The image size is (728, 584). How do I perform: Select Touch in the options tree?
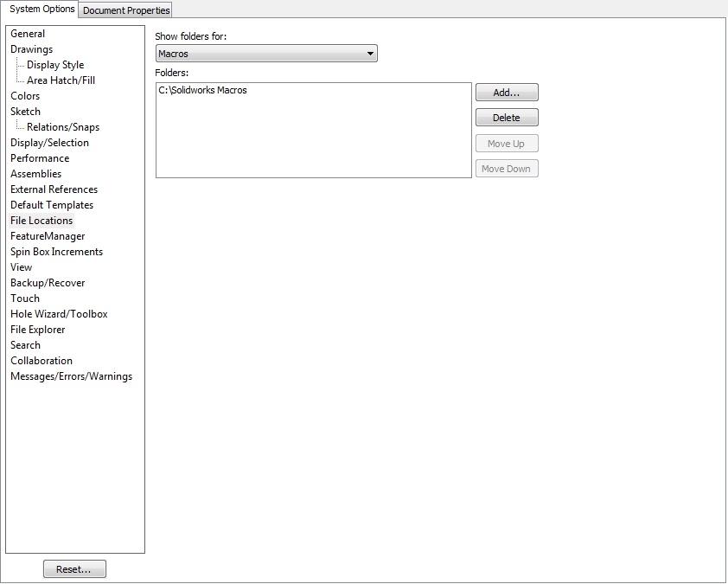point(25,298)
